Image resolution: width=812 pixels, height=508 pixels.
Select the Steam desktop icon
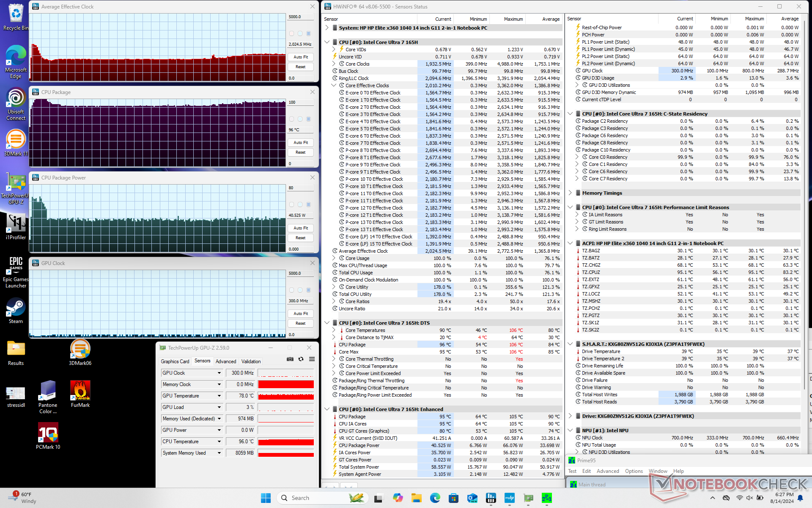[x=16, y=311]
